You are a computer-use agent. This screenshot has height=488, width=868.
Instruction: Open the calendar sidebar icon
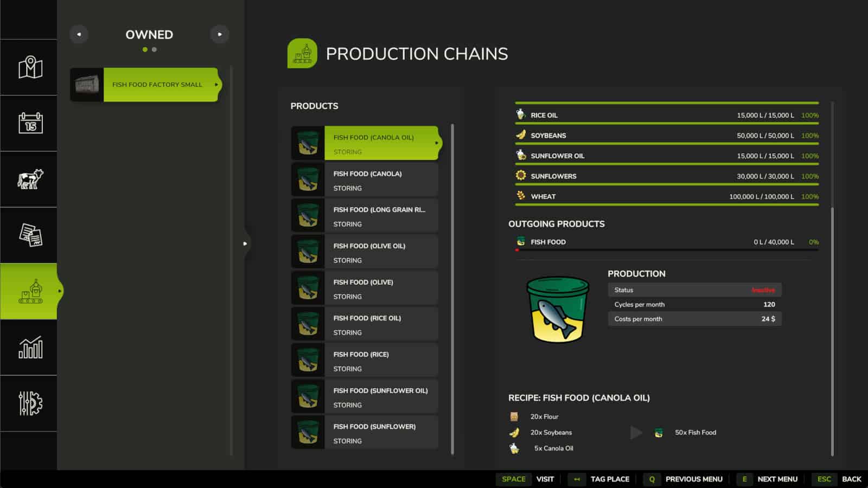point(30,123)
